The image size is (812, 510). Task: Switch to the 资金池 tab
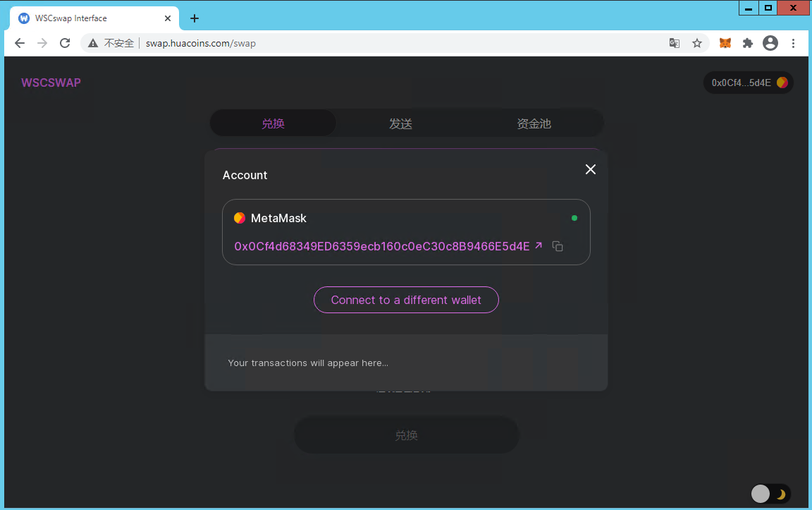coord(534,123)
